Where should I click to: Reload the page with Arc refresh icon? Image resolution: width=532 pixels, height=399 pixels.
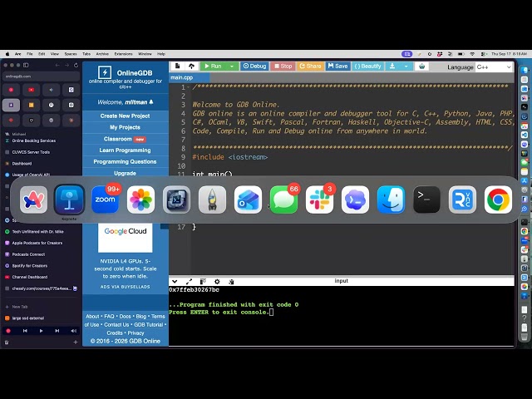click(76, 65)
